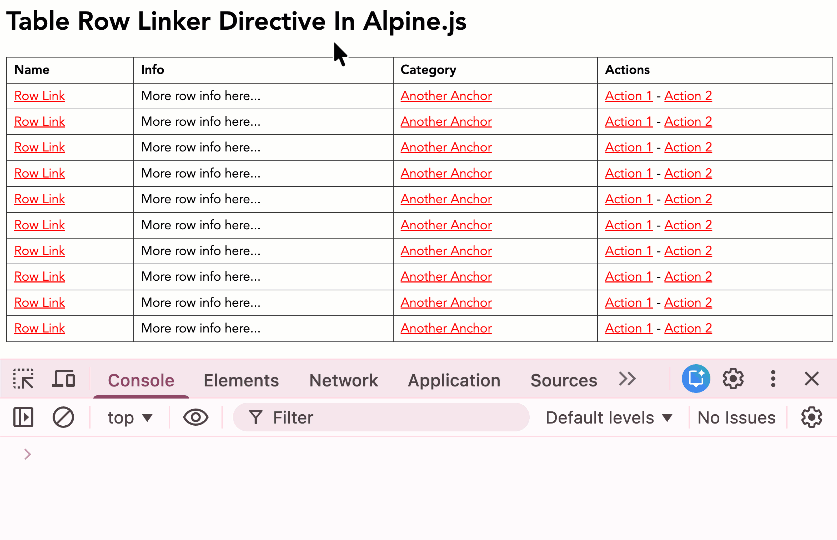Open console settings gear beside No Issues
Image resolution: width=837 pixels, height=540 pixels.
point(811,417)
